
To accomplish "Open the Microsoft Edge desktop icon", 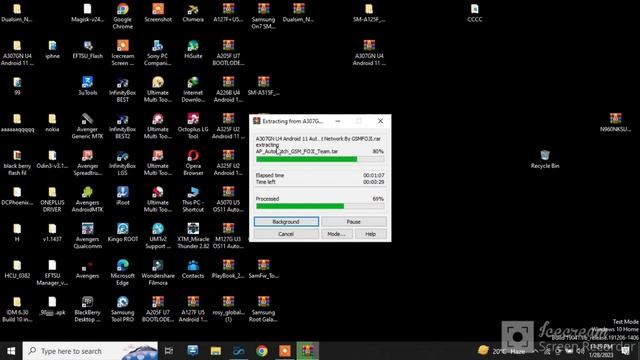I will pyautogui.click(x=122, y=273).
